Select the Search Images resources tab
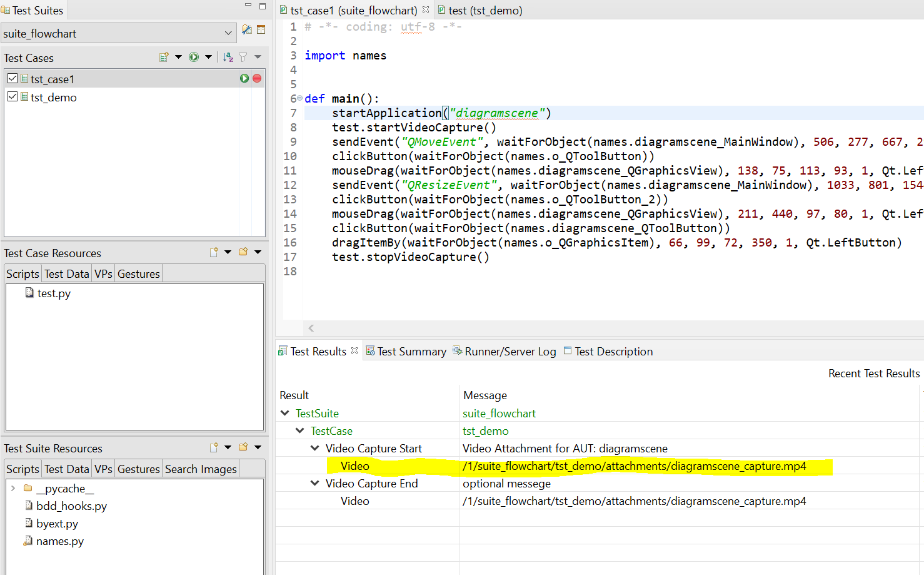924x575 pixels. pyautogui.click(x=200, y=468)
